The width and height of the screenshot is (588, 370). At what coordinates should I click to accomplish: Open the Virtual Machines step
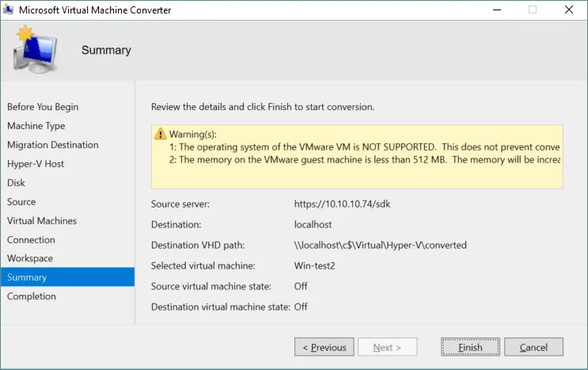point(42,220)
